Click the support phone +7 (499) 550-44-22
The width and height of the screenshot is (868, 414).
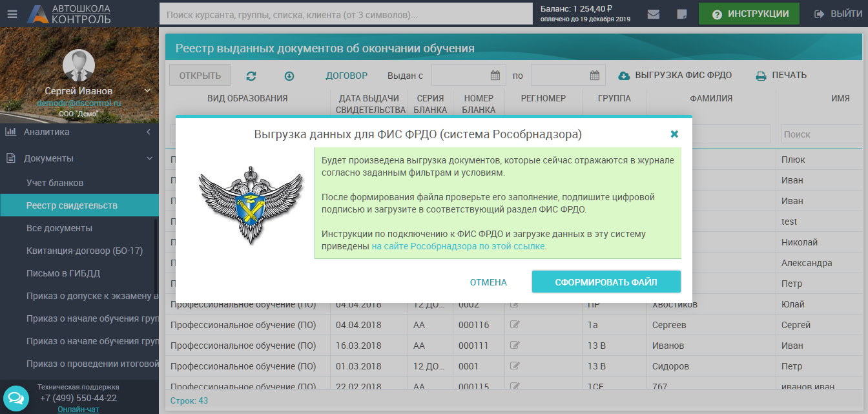tap(78, 398)
